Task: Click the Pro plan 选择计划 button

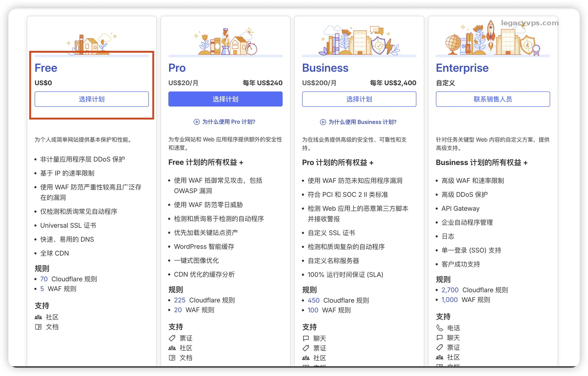Action: point(225,99)
